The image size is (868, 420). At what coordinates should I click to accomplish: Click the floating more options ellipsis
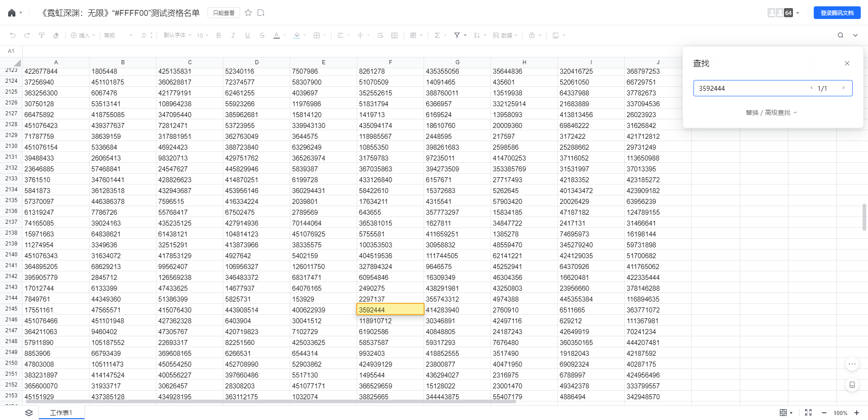[852, 364]
